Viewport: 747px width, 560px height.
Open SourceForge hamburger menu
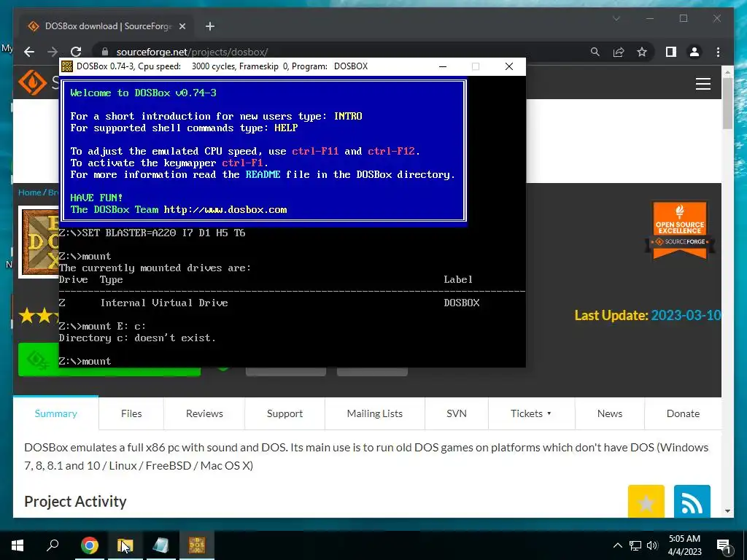coord(703,84)
